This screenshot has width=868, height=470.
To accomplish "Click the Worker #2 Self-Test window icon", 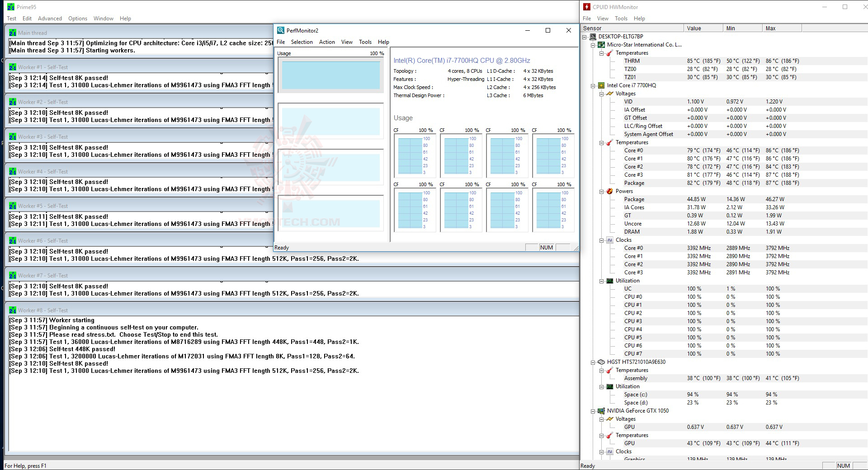I will click(x=13, y=102).
